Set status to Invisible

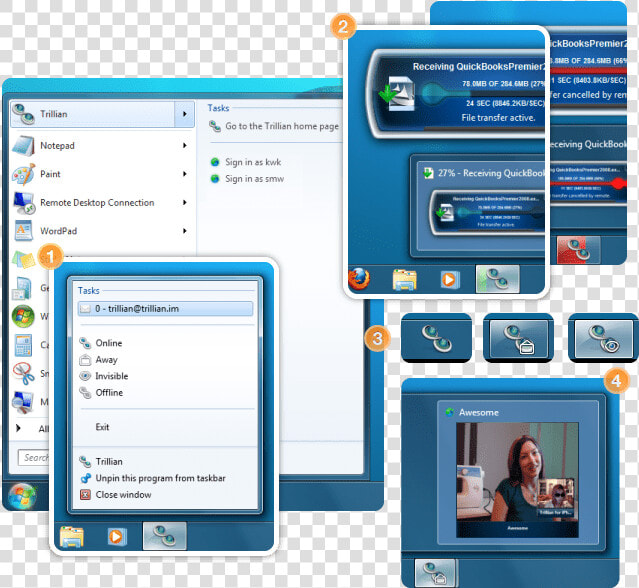(x=111, y=376)
